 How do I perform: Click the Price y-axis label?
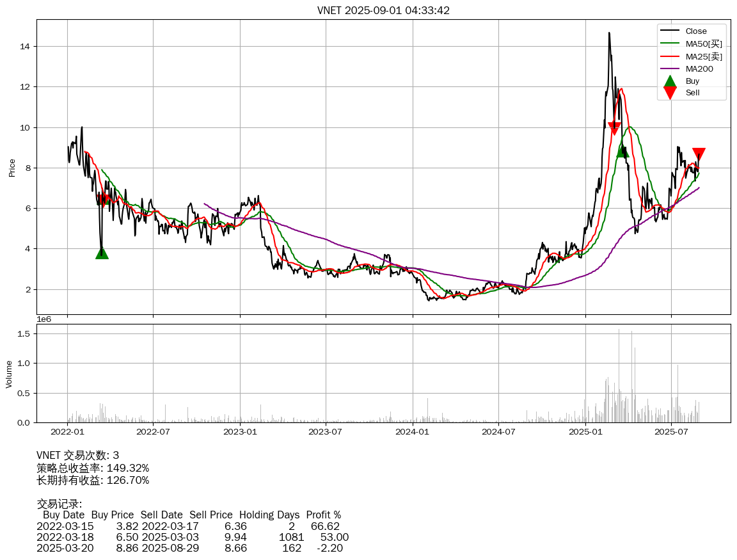[x=12, y=168]
